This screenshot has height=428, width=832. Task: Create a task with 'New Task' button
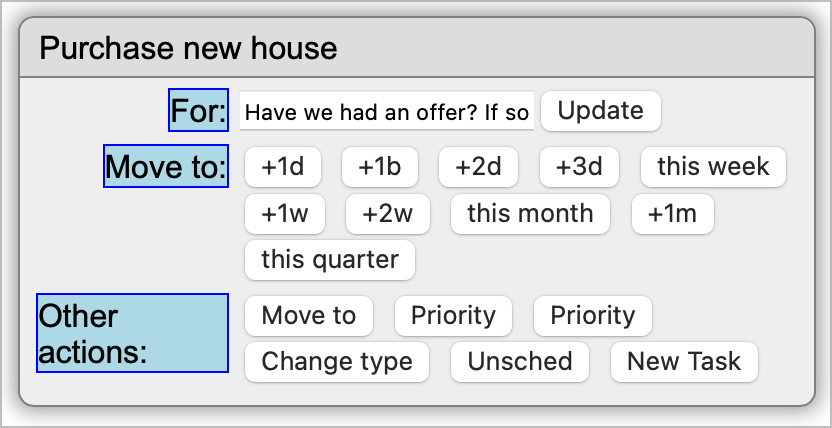684,362
